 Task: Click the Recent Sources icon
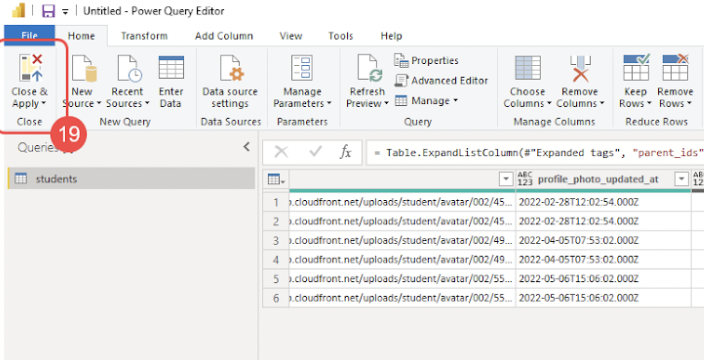pos(129,69)
